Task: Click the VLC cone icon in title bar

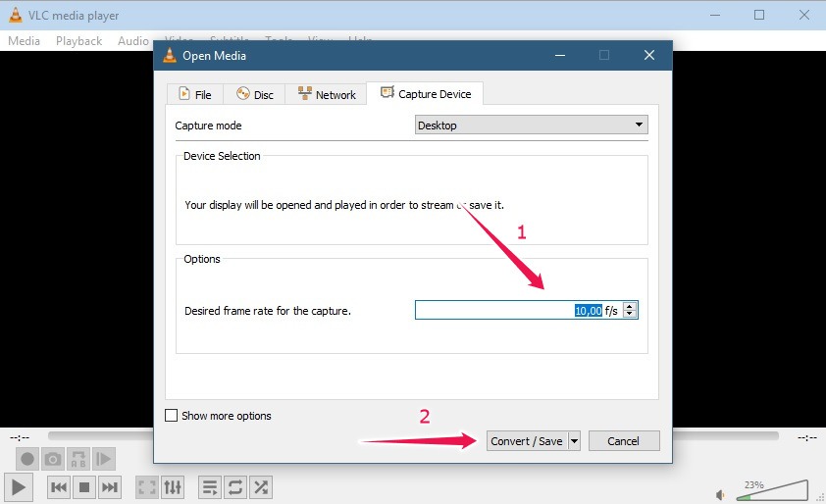Action: (16, 15)
